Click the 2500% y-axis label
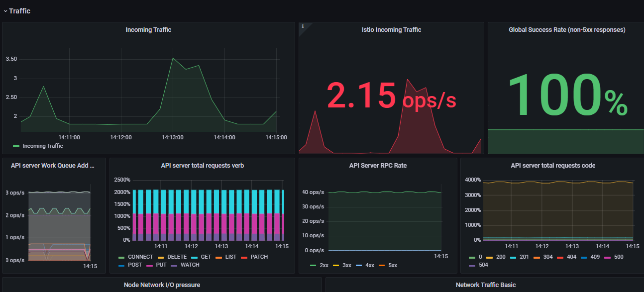 click(122, 180)
